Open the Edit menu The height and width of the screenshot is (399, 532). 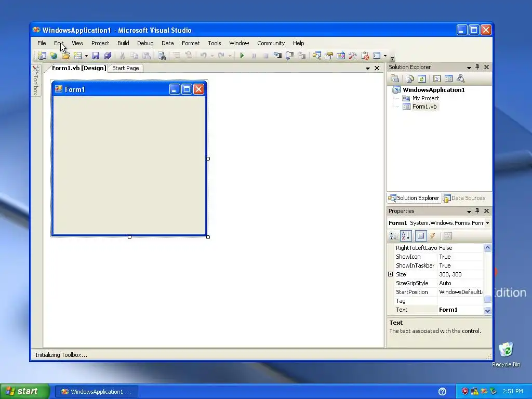(x=59, y=43)
